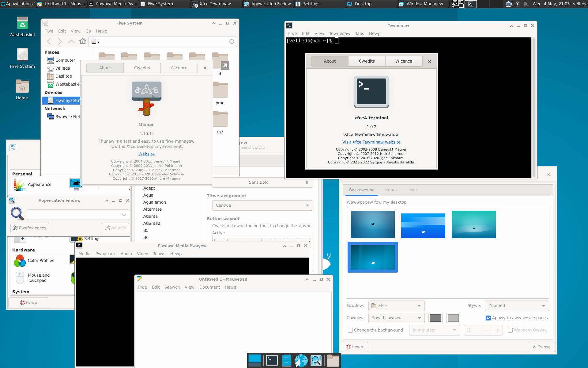588x368 pixels.
Task: Click the Sowid cowouw color swatch
Action: [435, 318]
